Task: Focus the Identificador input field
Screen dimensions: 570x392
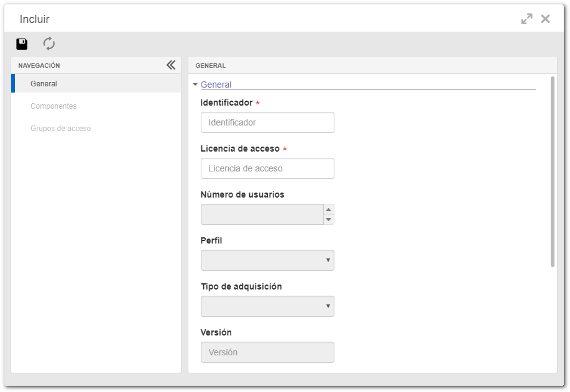Action: [267, 122]
